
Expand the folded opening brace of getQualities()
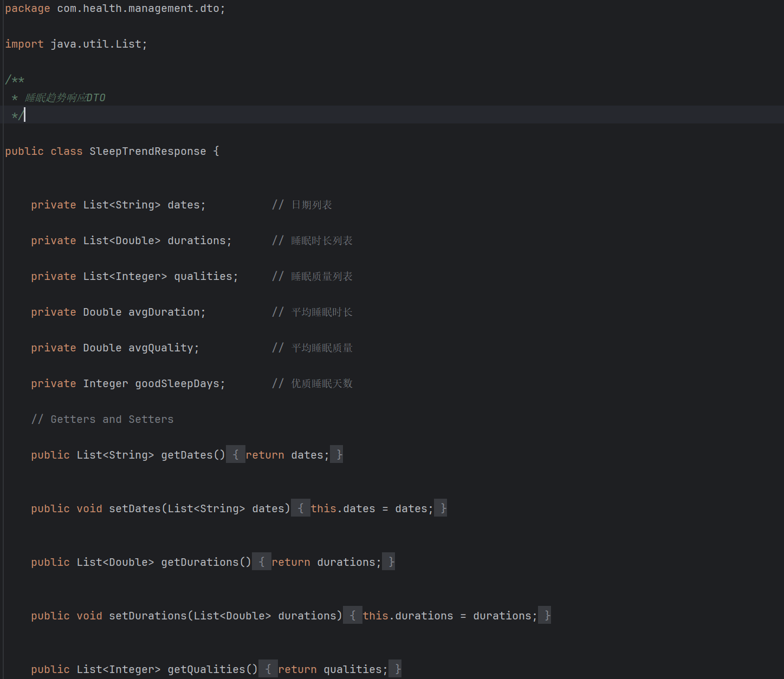pyautogui.click(x=268, y=669)
